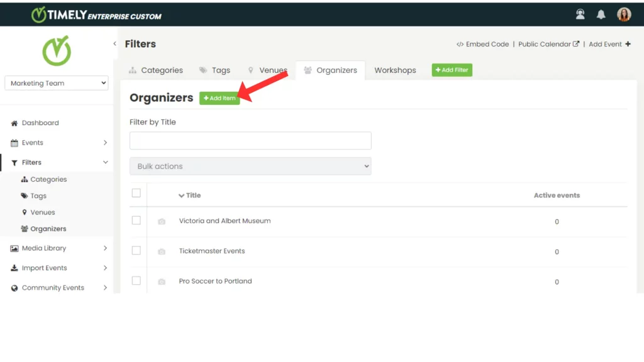This screenshot has width=644, height=362.
Task: Click the Venues pin icon in sidebar
Action: pyautogui.click(x=25, y=212)
